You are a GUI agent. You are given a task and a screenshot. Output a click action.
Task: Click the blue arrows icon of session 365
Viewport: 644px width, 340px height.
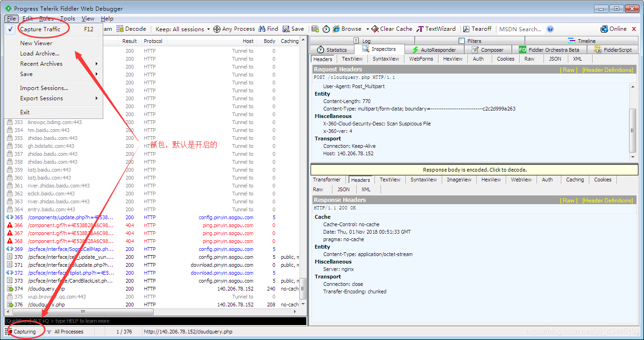pos(10,217)
